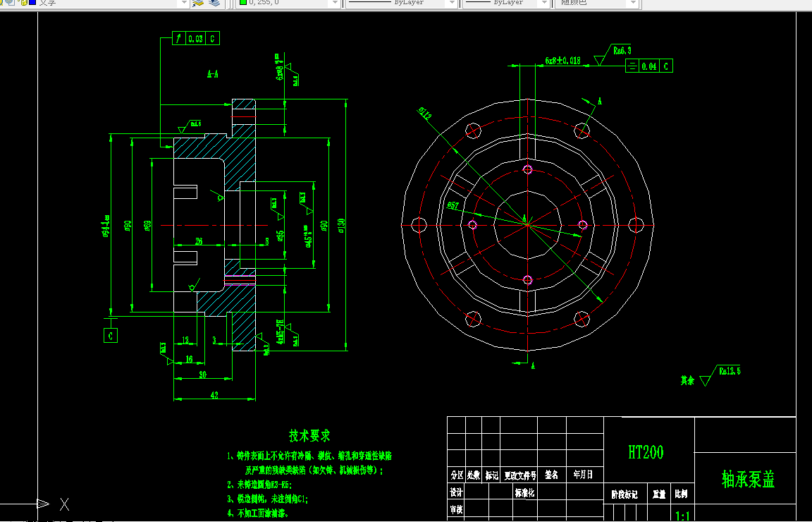Image resolution: width=812 pixels, height=522 pixels.
Task: Select the 签名 title block cell
Action: tap(551, 474)
